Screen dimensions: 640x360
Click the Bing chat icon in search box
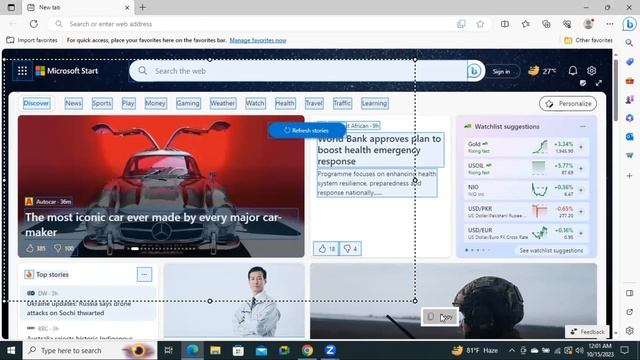click(475, 71)
